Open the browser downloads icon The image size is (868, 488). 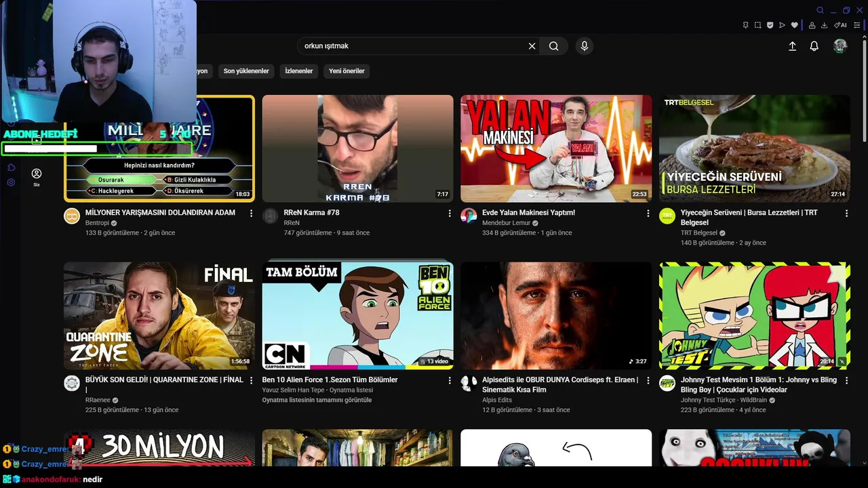[x=824, y=25]
